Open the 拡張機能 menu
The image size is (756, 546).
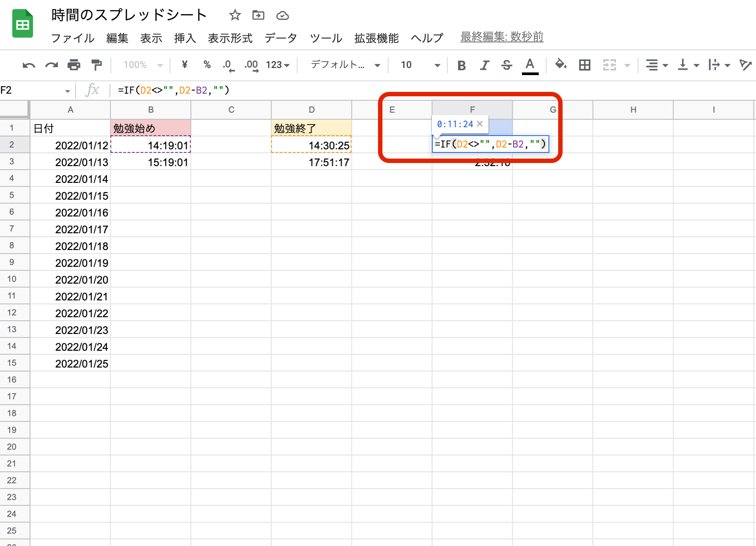pos(377,38)
